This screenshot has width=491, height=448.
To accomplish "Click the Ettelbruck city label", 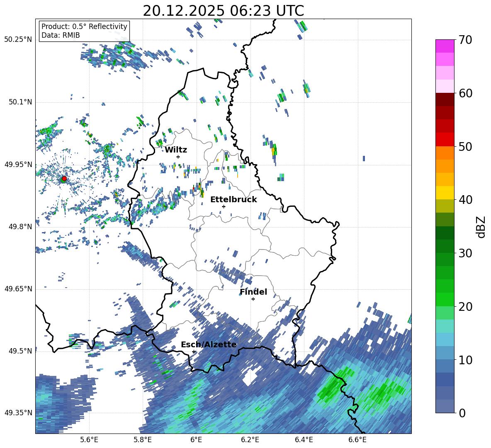I will [x=233, y=200].
